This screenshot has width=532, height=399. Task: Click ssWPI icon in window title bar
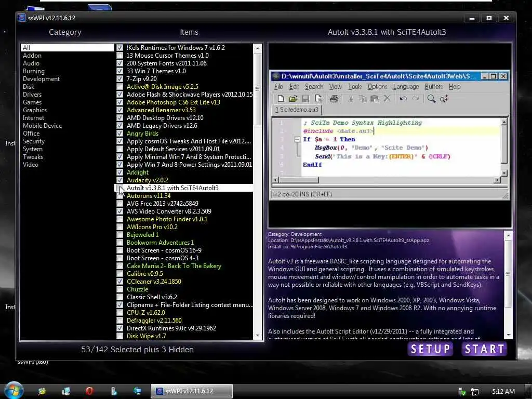pos(22,18)
